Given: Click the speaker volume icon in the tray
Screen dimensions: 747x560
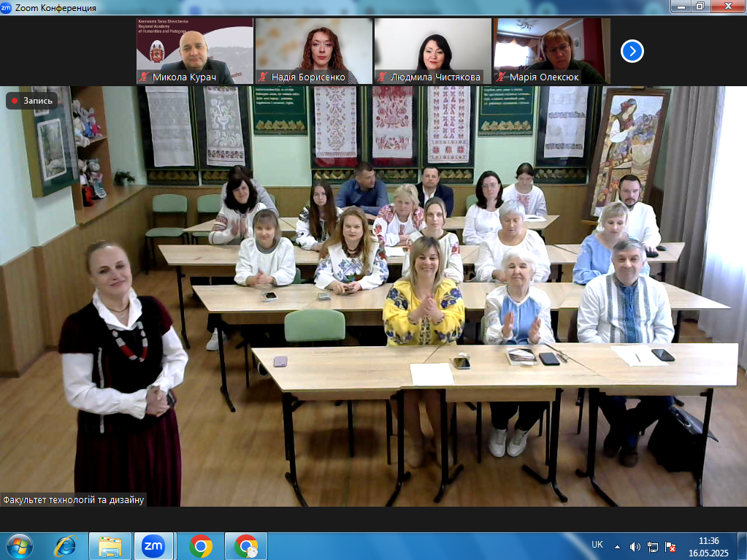Looking at the screenshot, I should click(635, 546).
